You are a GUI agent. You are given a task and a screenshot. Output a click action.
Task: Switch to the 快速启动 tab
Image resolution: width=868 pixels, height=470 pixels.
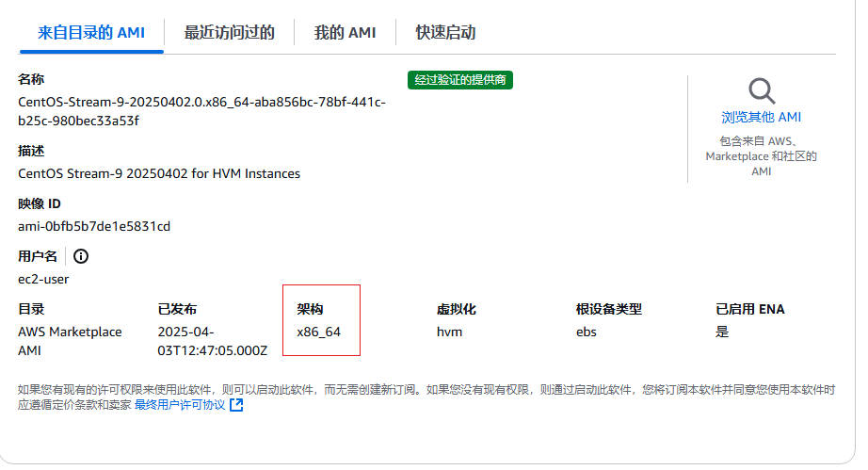445,33
